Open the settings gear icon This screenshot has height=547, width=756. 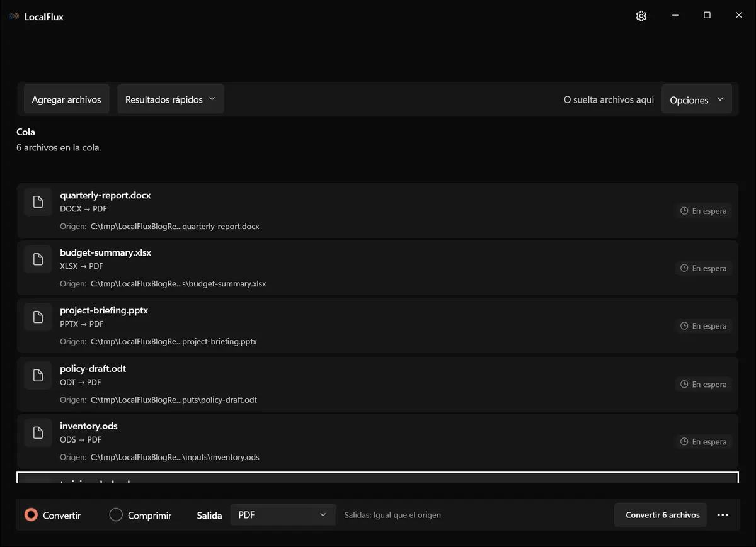pos(641,16)
